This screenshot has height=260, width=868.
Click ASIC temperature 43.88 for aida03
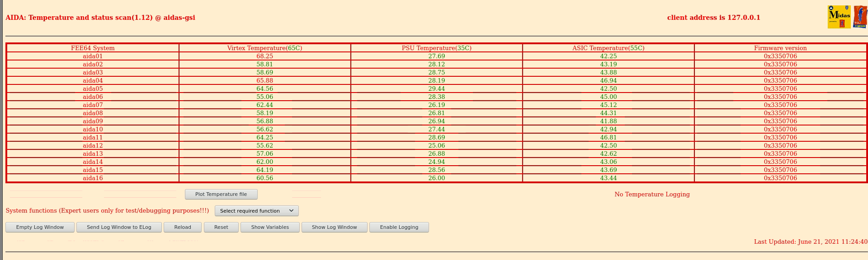[x=609, y=73]
